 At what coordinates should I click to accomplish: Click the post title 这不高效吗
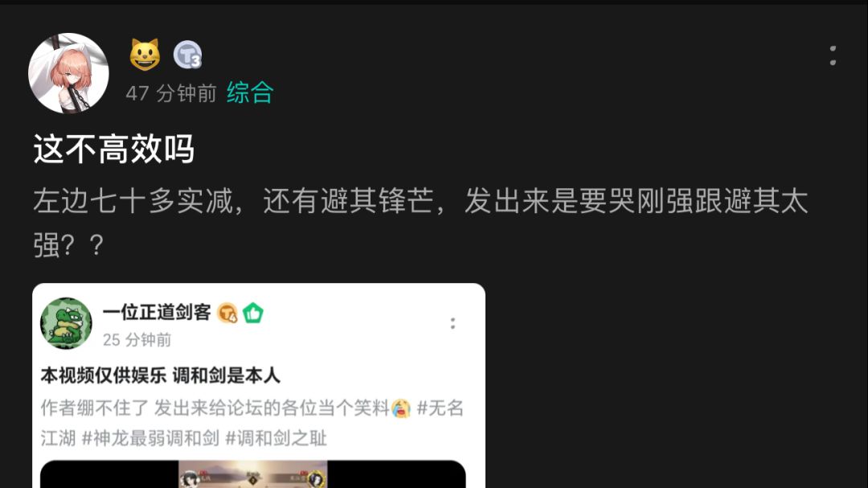pyautogui.click(x=114, y=149)
